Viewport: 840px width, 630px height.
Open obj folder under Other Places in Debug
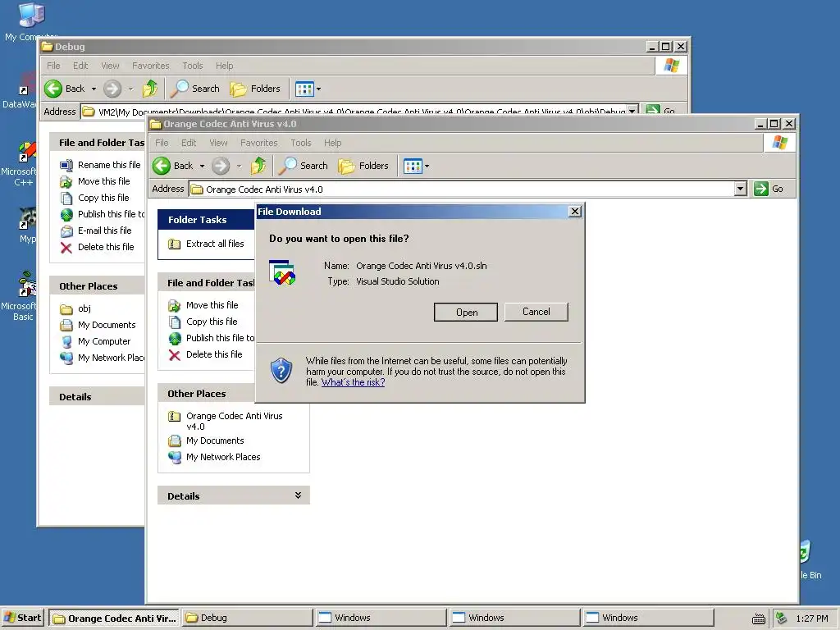coord(75,308)
